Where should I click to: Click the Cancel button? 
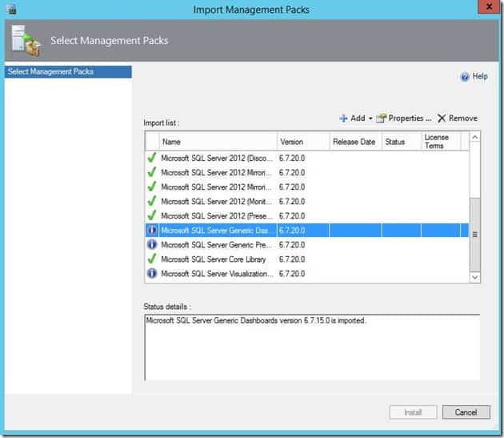(x=466, y=412)
